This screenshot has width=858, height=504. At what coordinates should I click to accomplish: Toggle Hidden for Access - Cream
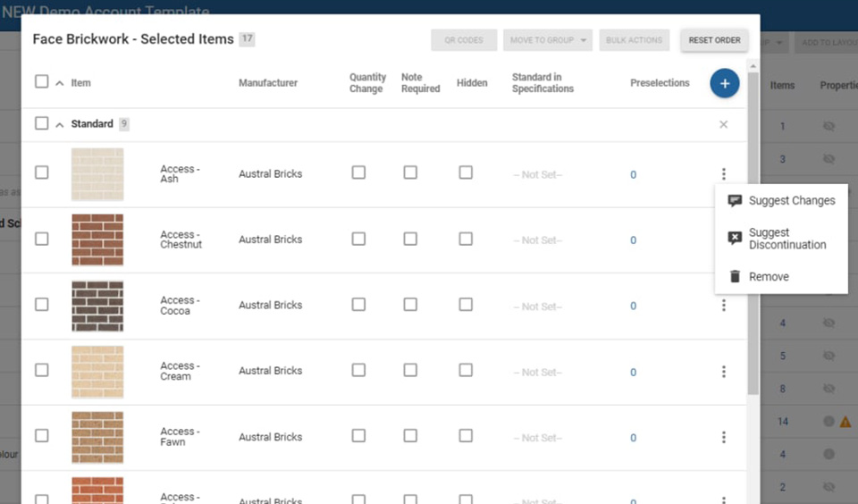[466, 370]
